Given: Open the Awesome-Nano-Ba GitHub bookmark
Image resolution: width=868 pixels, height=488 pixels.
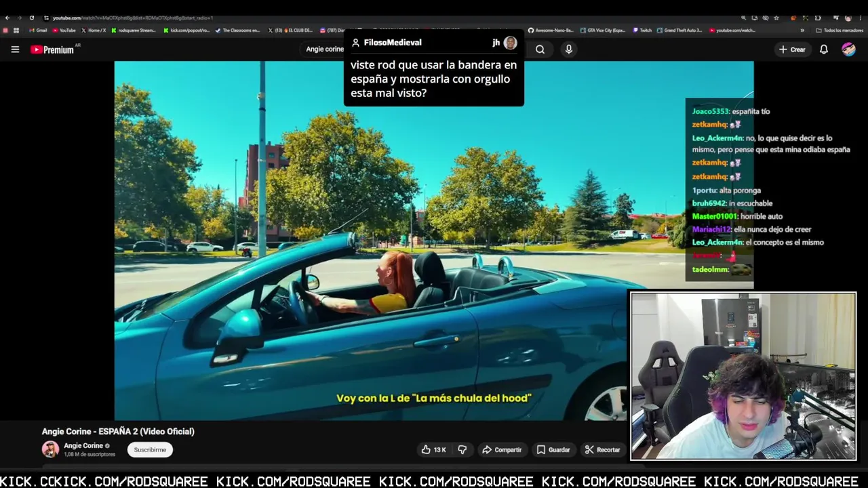Looking at the screenshot, I should (551, 30).
